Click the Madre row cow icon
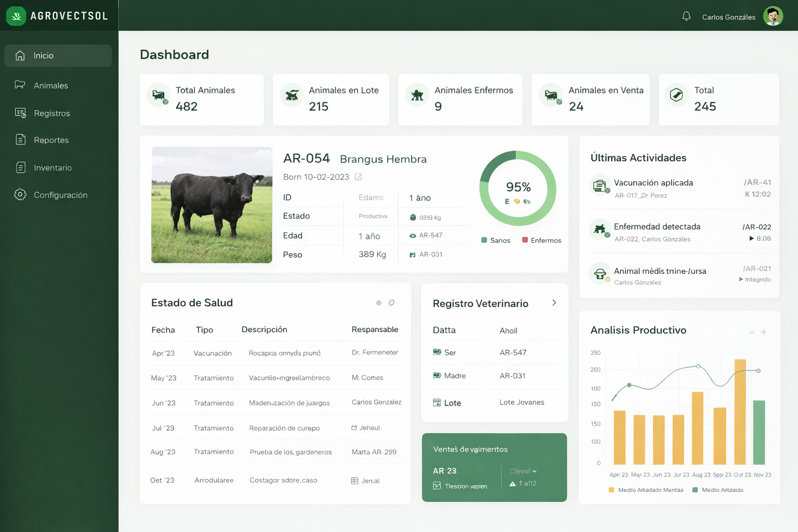The image size is (798, 532). [437, 375]
